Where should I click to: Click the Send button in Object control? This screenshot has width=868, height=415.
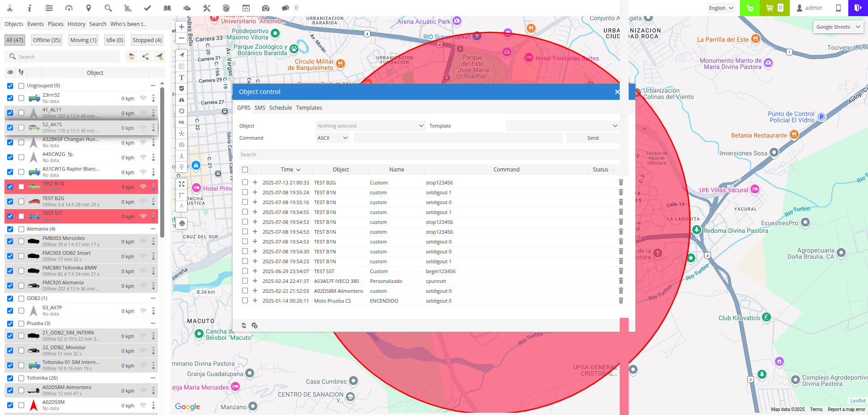[x=592, y=137]
